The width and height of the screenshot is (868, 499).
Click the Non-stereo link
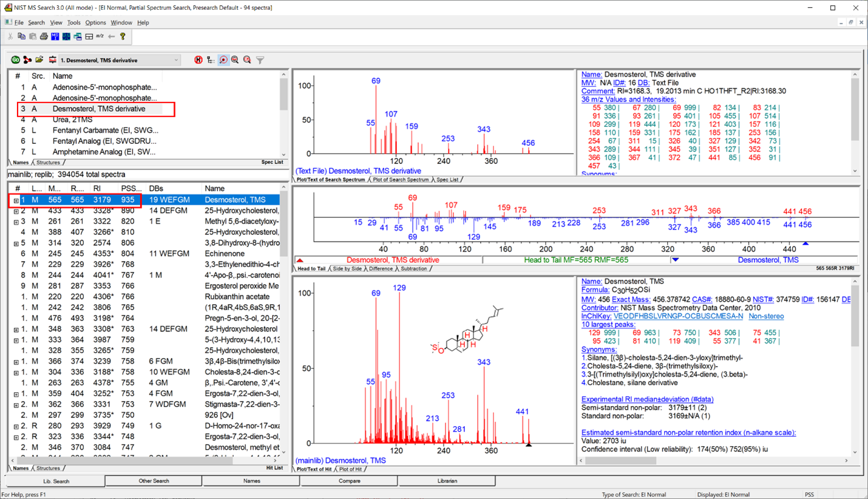(766, 316)
